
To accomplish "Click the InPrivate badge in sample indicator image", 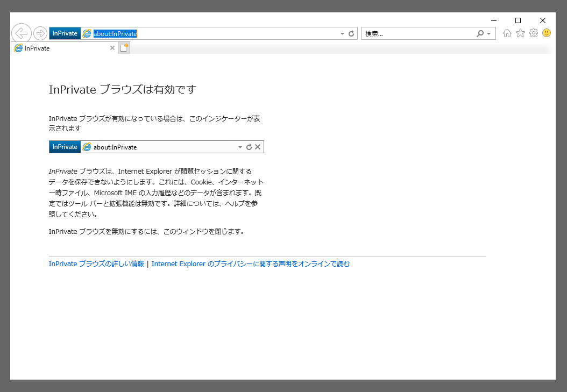I will (65, 147).
